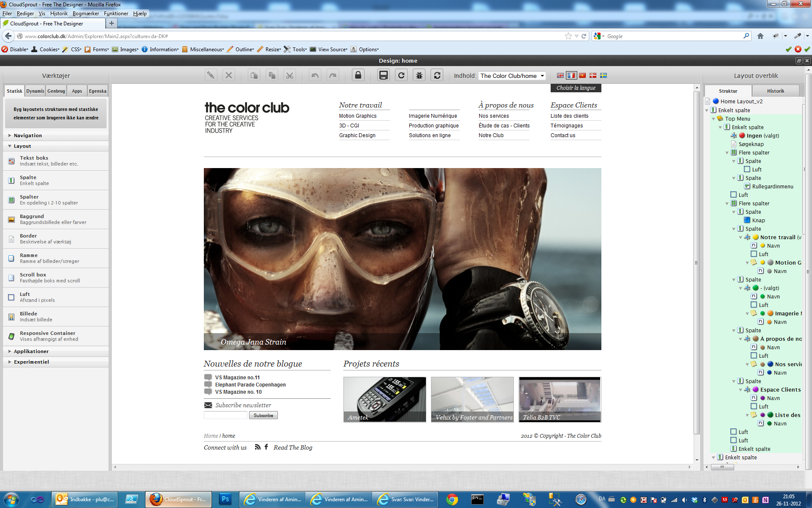
Task: Select Rullegardinmenu in the structure tree
Action: (x=772, y=186)
